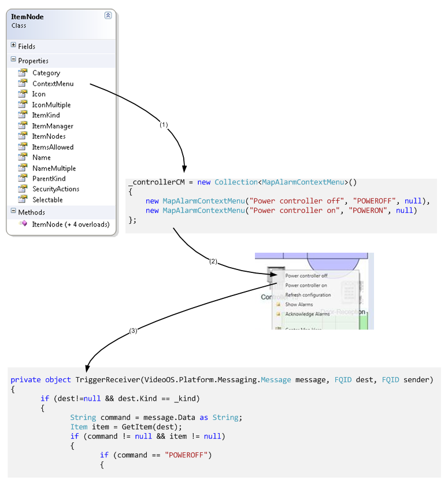The height and width of the screenshot is (484, 448).
Task: Click the _controllerCM variable name
Action: [x=157, y=182]
